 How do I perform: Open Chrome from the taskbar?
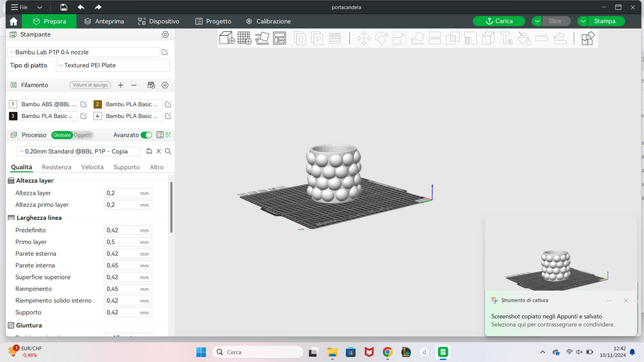387,352
